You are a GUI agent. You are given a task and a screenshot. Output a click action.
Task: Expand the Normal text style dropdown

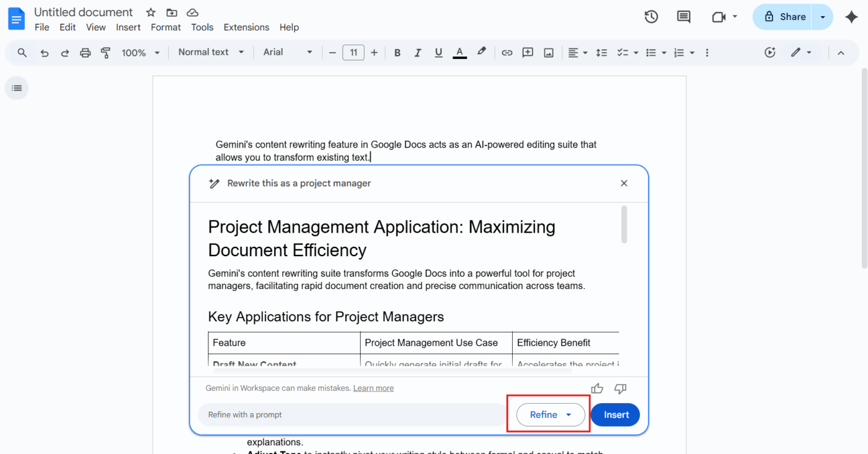(211, 53)
